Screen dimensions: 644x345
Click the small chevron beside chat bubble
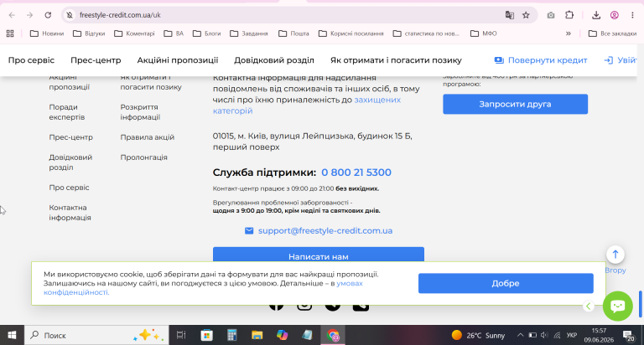tap(588, 306)
